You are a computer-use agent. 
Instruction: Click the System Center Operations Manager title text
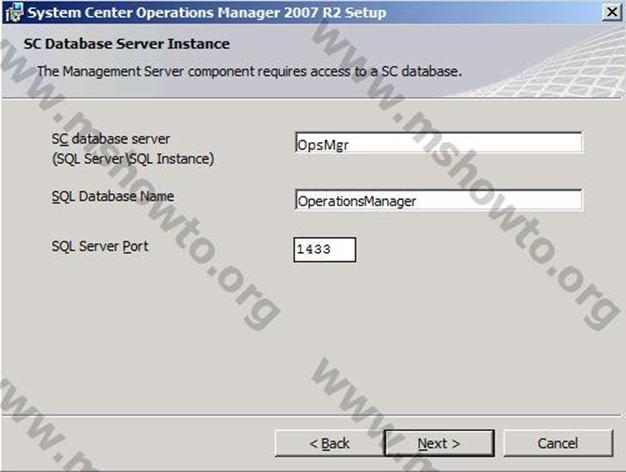207,12
